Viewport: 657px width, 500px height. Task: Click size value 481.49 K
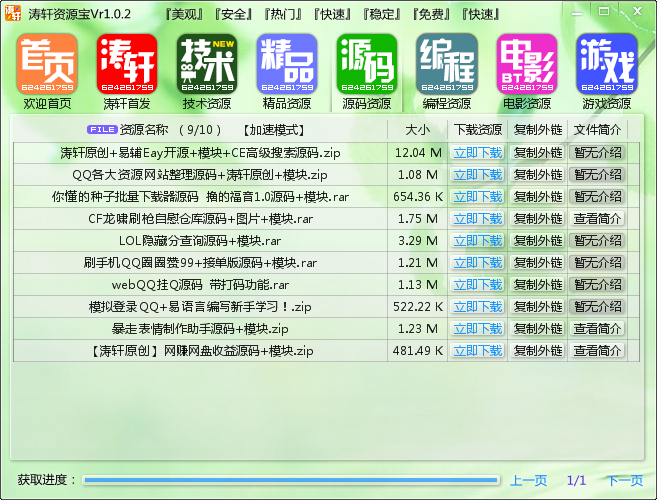(418, 351)
